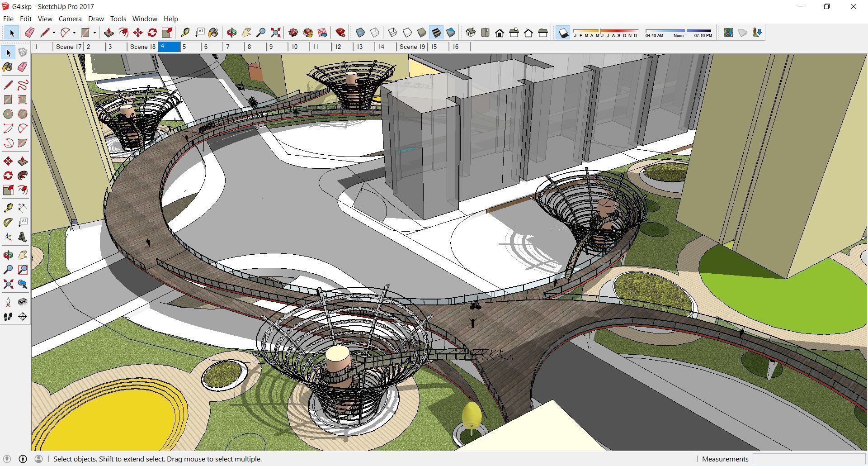Toggle shadows on with the shadow icon
Image resolution: width=868 pixels, height=466 pixels.
(x=562, y=32)
